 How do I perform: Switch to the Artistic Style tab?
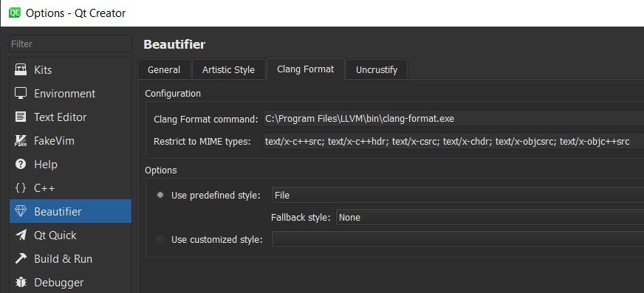click(x=228, y=70)
